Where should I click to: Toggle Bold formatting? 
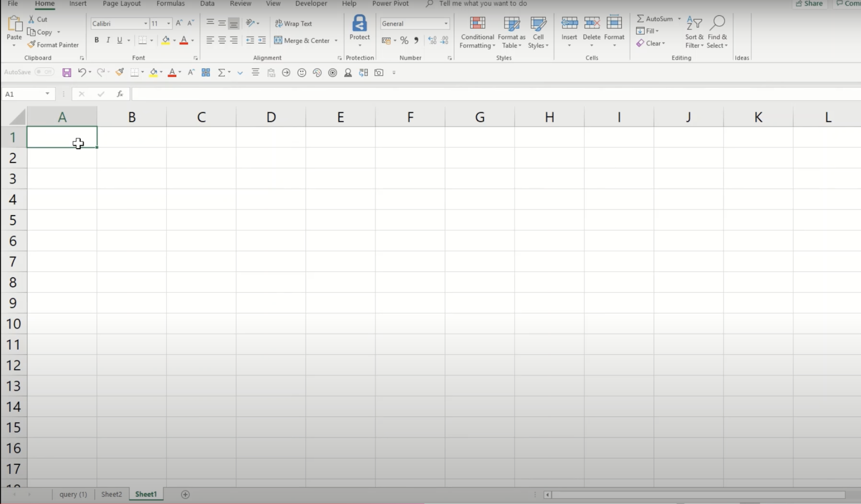pyautogui.click(x=97, y=40)
